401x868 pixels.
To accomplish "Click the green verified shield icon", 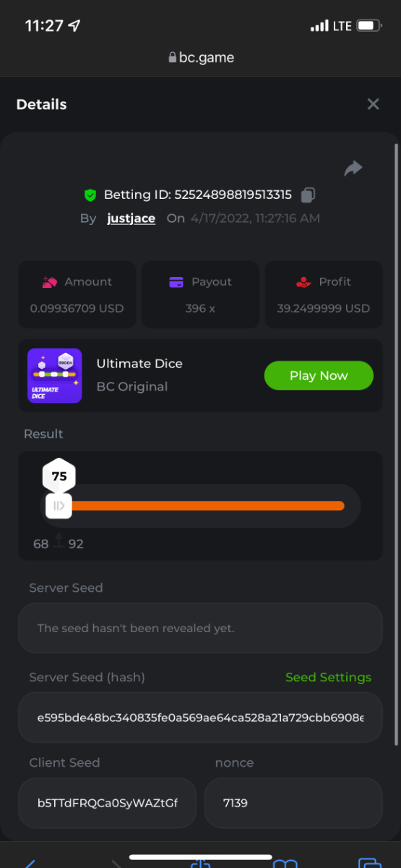I will 90,195.
